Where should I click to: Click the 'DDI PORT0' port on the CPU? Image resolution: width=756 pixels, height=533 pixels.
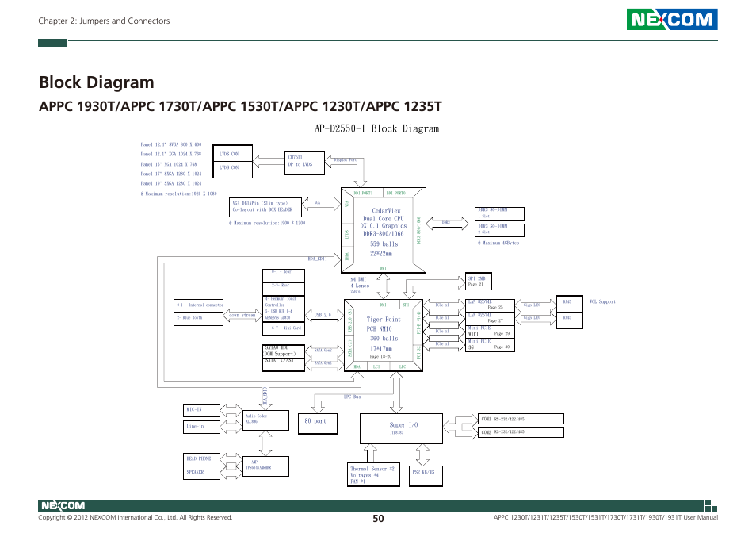396,193
